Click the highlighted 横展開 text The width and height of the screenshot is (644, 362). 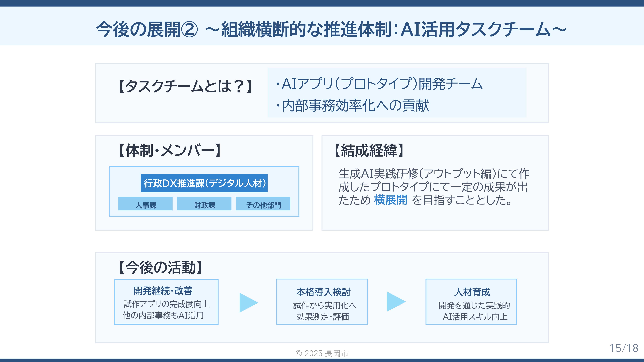pos(391,200)
